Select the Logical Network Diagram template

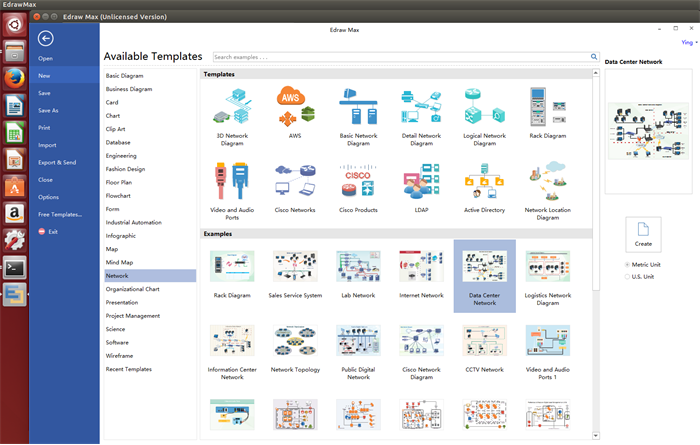pos(484,116)
